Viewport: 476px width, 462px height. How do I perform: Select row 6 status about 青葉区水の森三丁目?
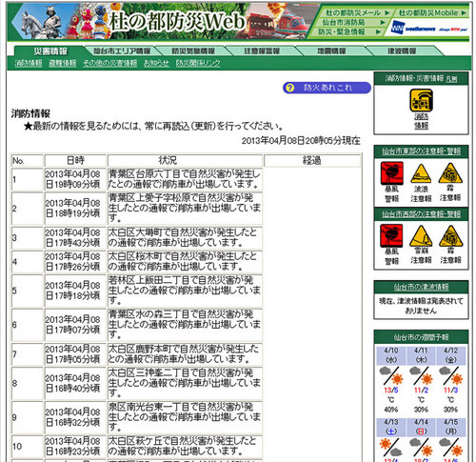click(x=186, y=325)
